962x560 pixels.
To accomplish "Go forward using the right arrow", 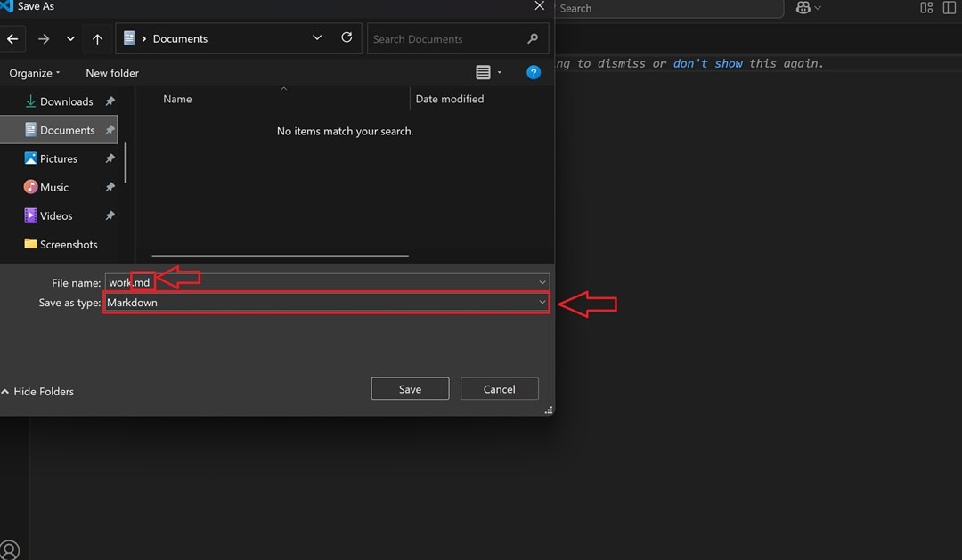I will point(43,39).
